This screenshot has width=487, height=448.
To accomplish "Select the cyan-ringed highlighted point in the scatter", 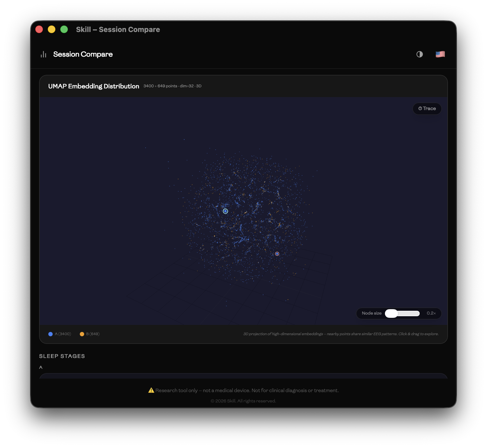I will pyautogui.click(x=225, y=211).
